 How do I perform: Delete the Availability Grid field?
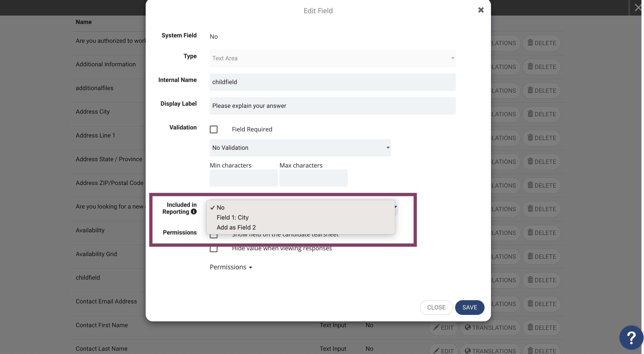(x=541, y=257)
